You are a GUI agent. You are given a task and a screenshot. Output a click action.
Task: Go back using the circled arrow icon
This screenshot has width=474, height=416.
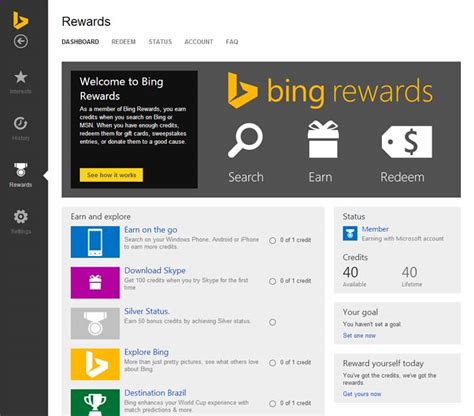point(21,42)
